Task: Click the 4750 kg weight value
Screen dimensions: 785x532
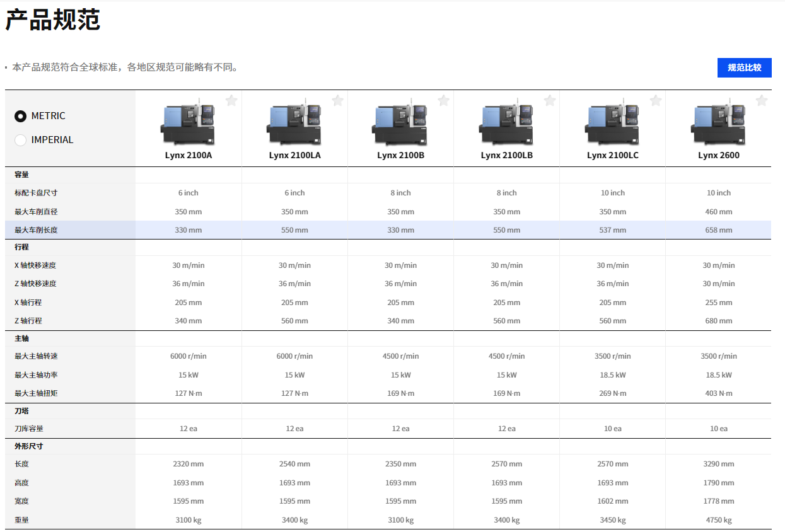Action: [719, 520]
